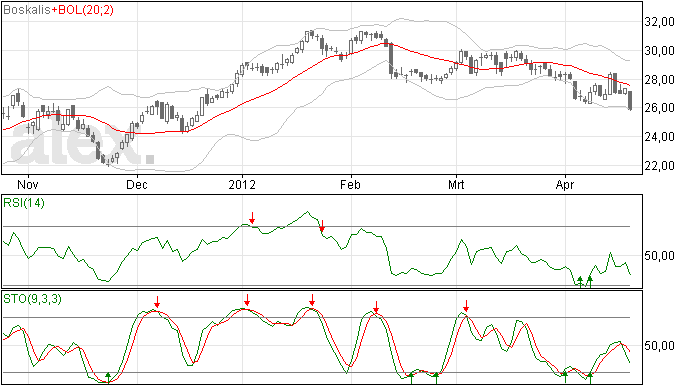Click the 30,00 price axis label

click(x=660, y=51)
